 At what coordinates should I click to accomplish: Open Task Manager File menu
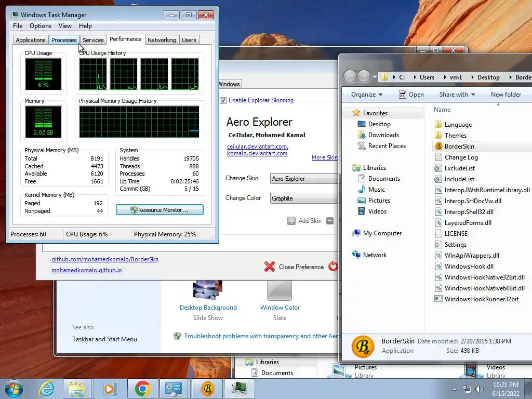pyautogui.click(x=18, y=26)
